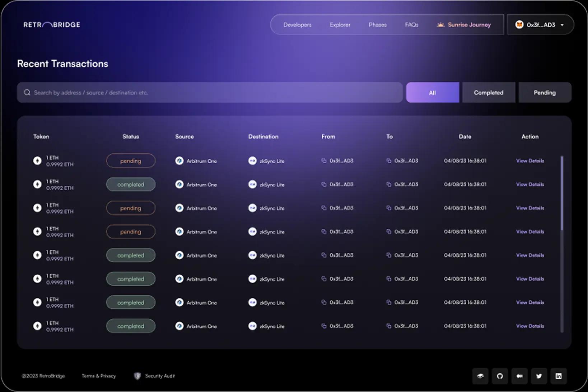This screenshot has width=588, height=392.
Task: Click the Status column header
Action: pyautogui.click(x=131, y=136)
